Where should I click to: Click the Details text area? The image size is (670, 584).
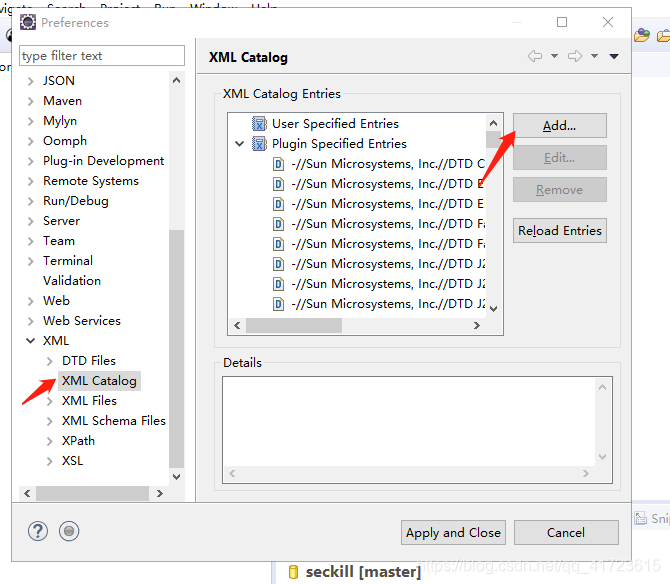[x=409, y=422]
